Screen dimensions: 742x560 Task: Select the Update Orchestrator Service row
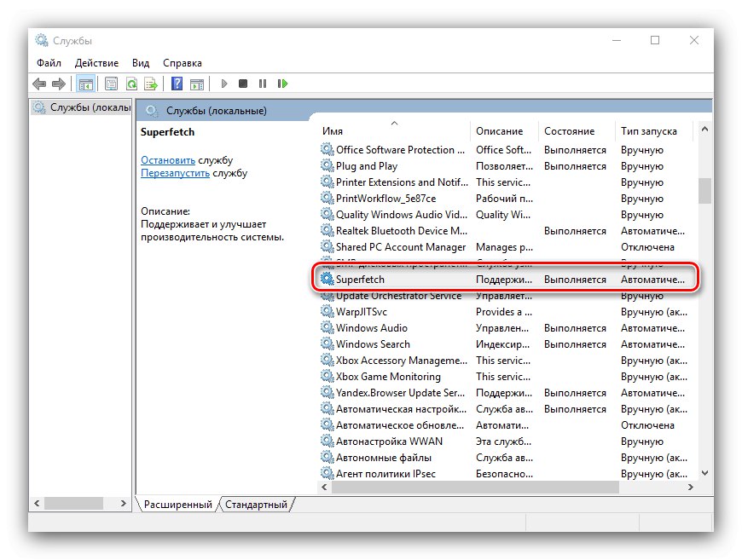[507, 296]
